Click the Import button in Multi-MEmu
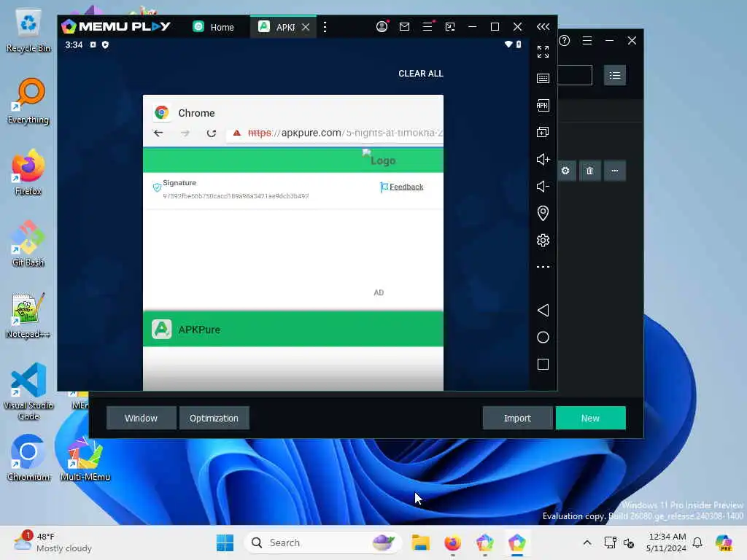Viewport: 747px width, 560px height. (x=517, y=418)
